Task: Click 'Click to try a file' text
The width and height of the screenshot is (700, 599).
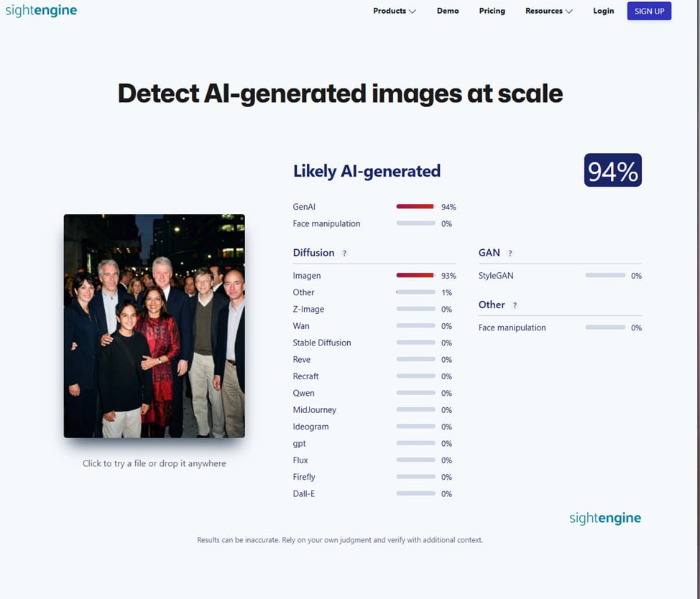Action: click(154, 463)
